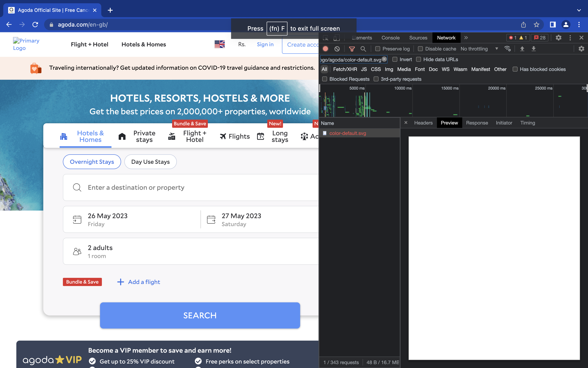Screen dimensions: 588x368
Task: Click the SEARCH button
Action: coord(200,315)
